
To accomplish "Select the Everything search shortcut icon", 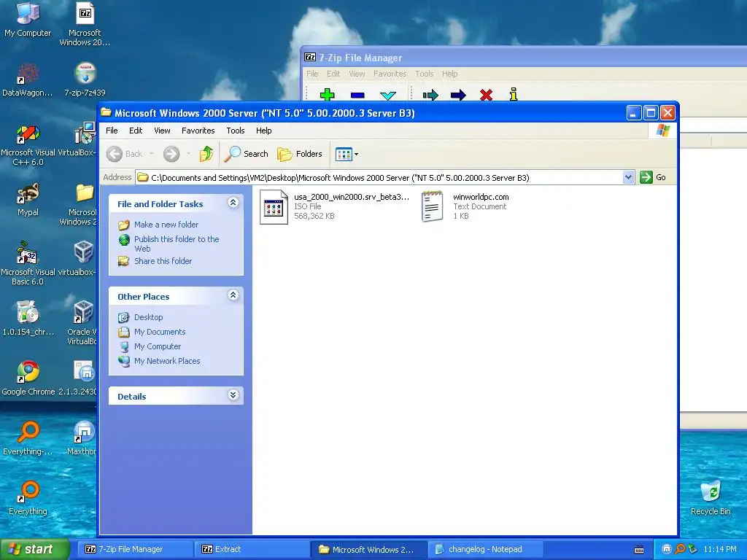I will [28, 497].
